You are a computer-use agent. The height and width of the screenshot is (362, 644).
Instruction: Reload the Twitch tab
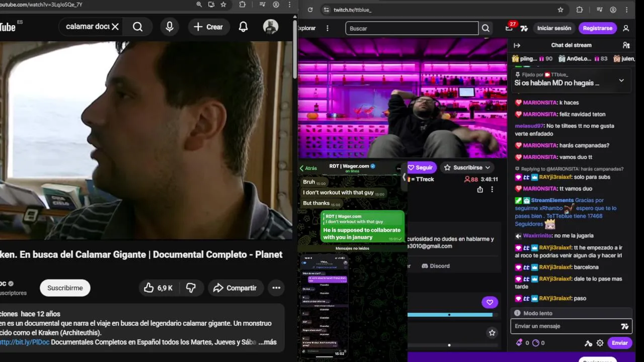pos(310,10)
